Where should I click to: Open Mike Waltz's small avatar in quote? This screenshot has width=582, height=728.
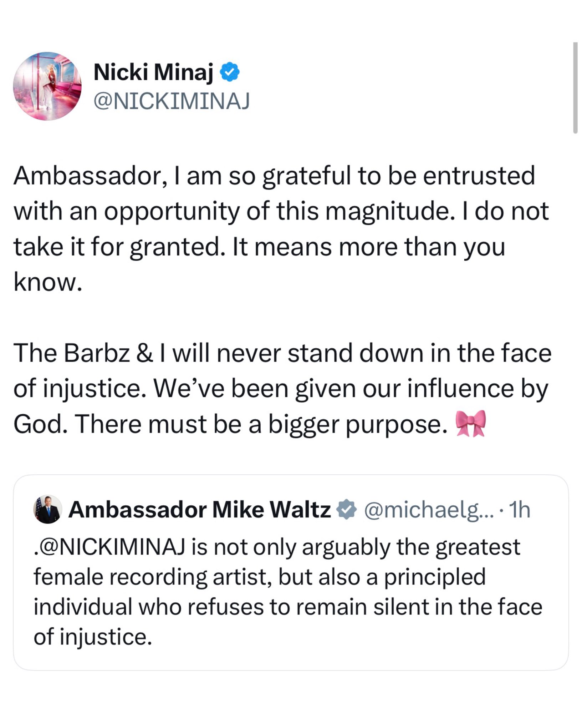[x=48, y=509]
